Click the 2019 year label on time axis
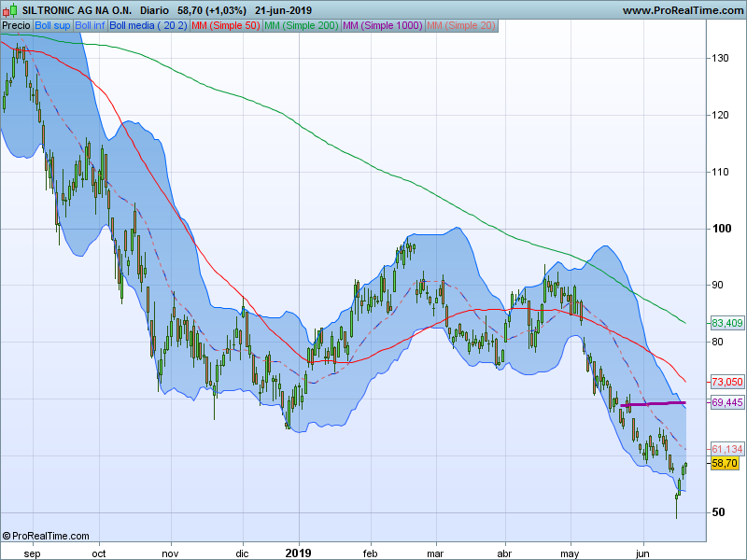 point(298,553)
